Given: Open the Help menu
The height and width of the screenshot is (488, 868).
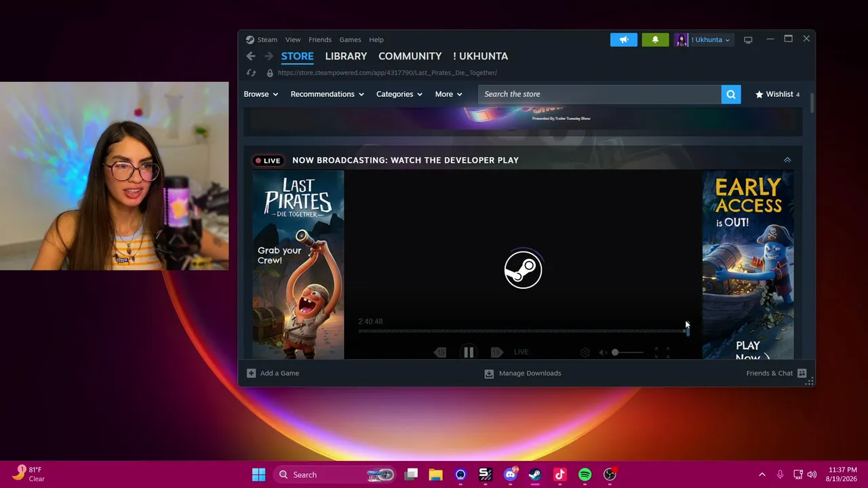Looking at the screenshot, I should click(x=376, y=39).
